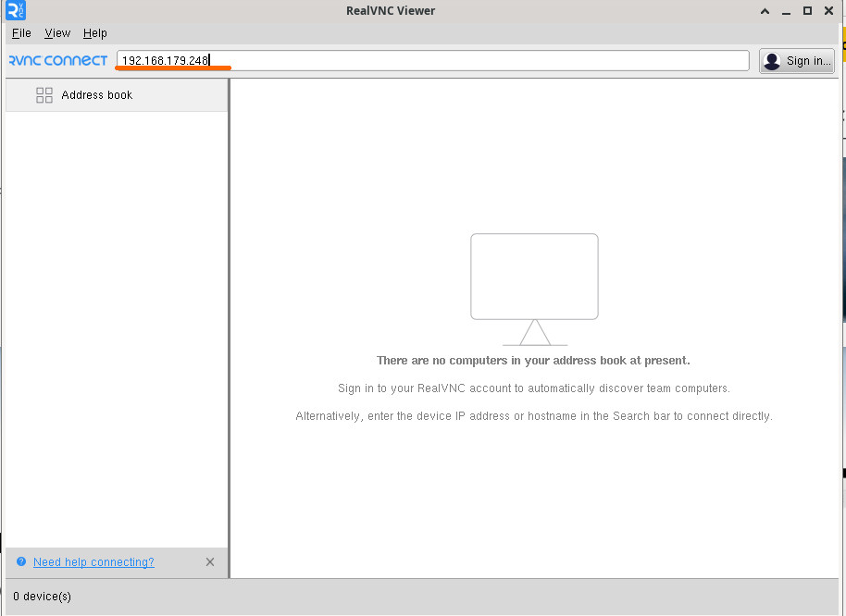Click the 'Alternatively, enter the device IP' text
This screenshot has width=846, height=616.
(x=533, y=416)
